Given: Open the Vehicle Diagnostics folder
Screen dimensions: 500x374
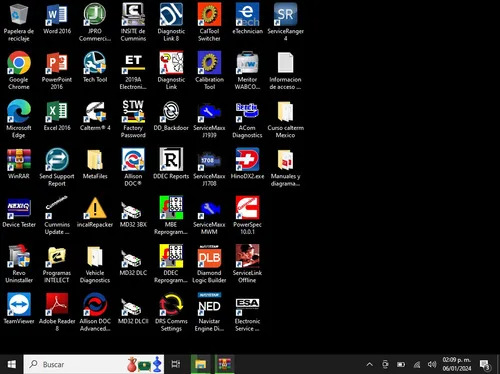Looking at the screenshot, I should pos(95,264).
